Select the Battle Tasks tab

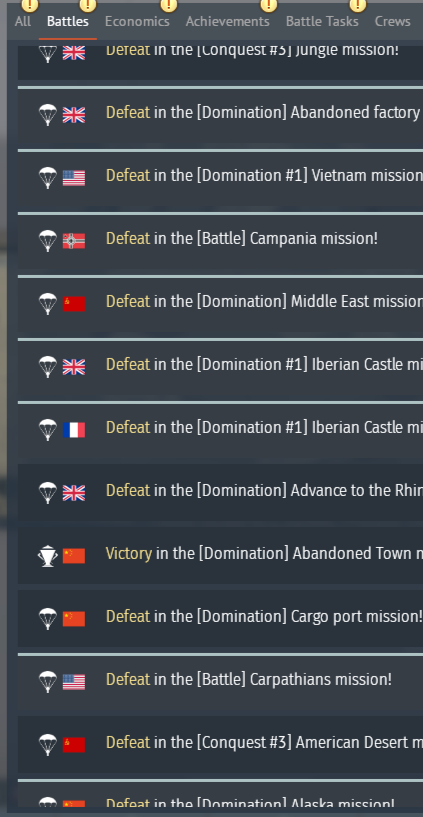(322, 21)
